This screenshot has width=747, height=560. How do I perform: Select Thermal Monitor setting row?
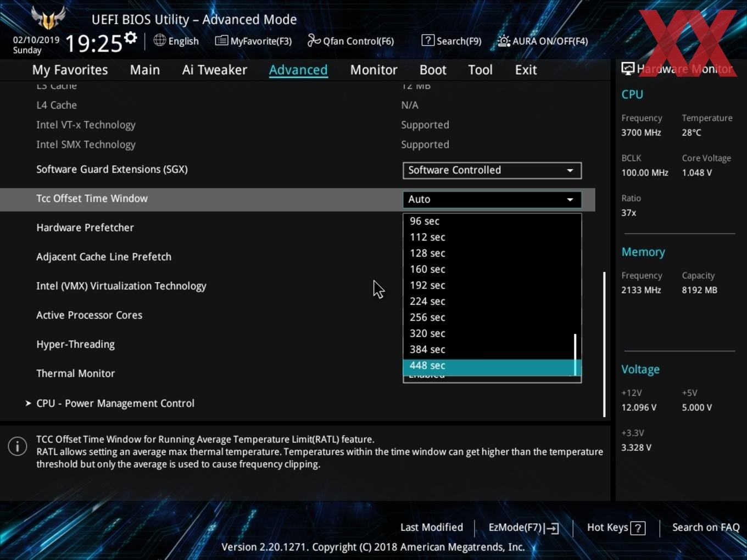[76, 373]
